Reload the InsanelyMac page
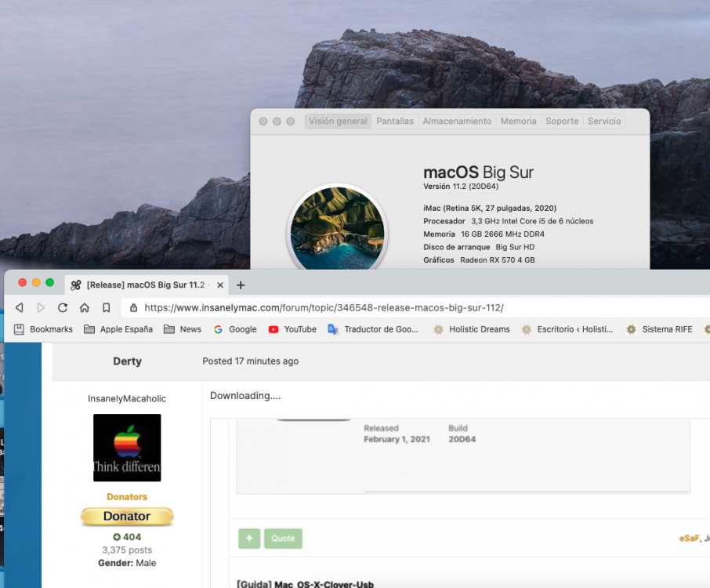The width and height of the screenshot is (710, 588). [63, 308]
